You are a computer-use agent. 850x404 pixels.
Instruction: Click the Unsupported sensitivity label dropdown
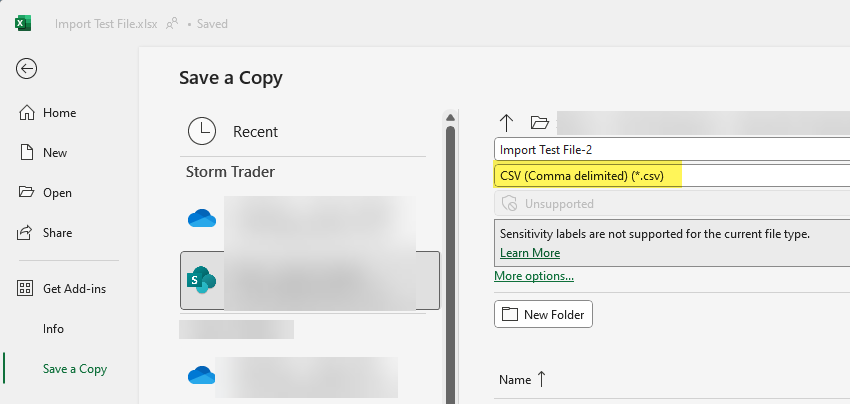click(x=670, y=204)
